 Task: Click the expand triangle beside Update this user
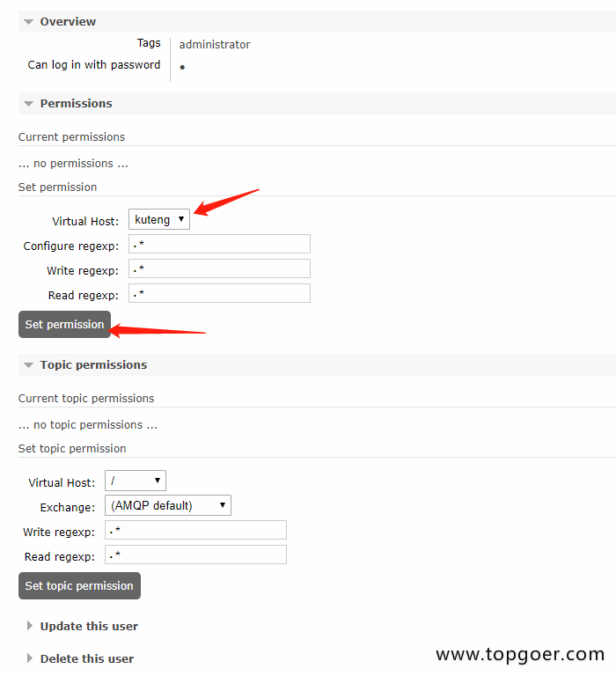[x=30, y=627]
